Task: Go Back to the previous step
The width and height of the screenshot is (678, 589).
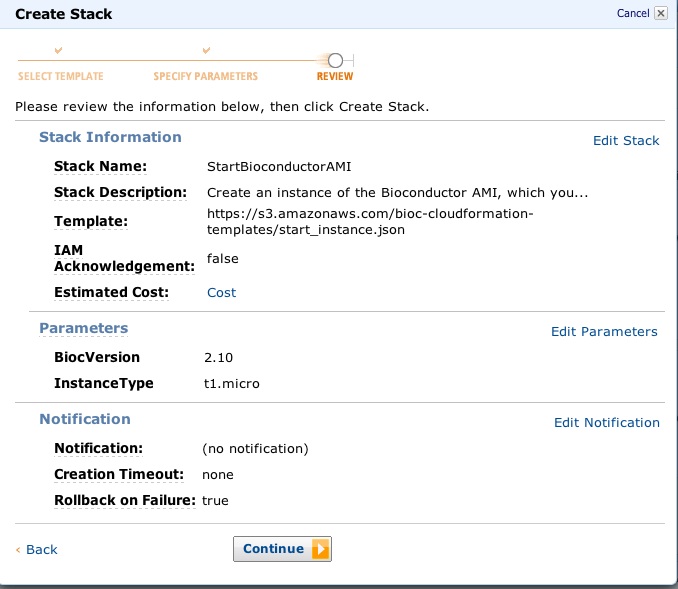Action: point(41,549)
